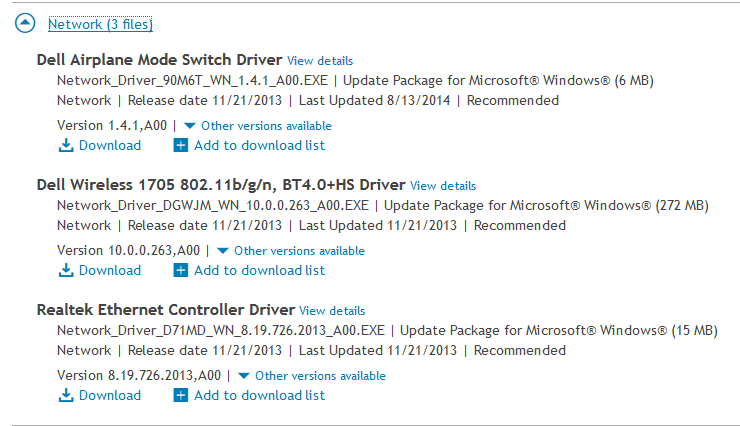Screen dimensions: 740x426
Task: View details for Dell Airplane Mode Switch Driver
Action: 320,61
